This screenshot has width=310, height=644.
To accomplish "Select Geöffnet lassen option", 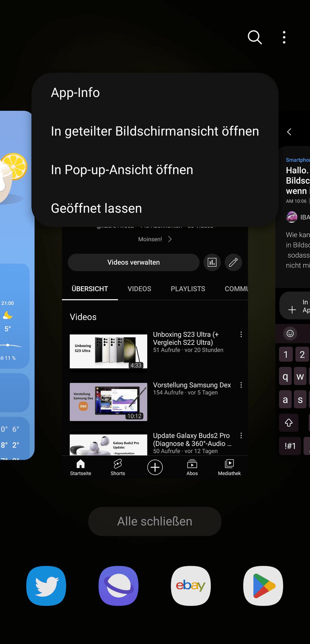I will click(x=96, y=209).
